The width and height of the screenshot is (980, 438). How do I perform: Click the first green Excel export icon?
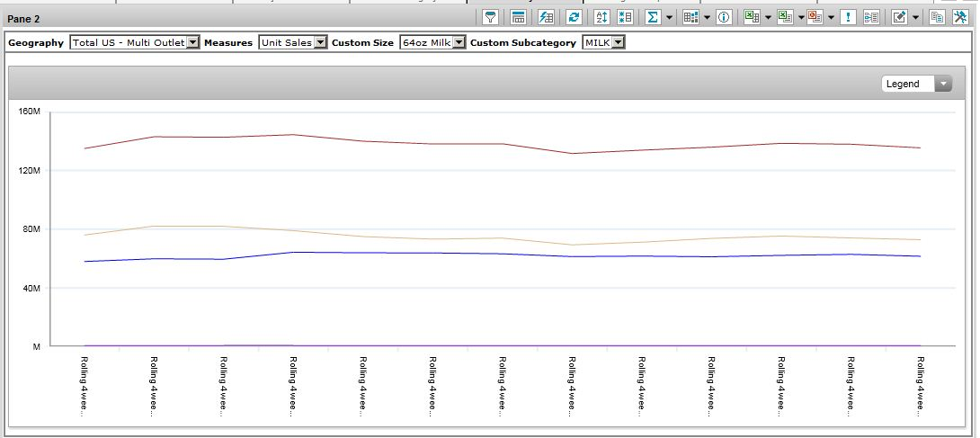[752, 18]
